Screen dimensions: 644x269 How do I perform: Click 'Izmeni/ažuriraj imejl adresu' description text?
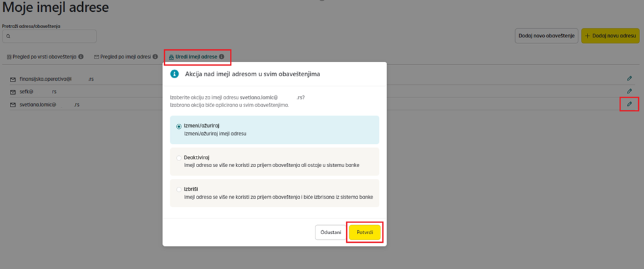pyautogui.click(x=215, y=134)
